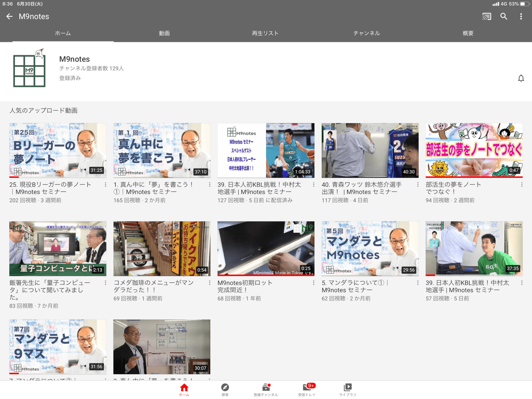Screen dimensions: 532x399
Task: Go to ホーム in bottom navigation
Action: [184, 390]
